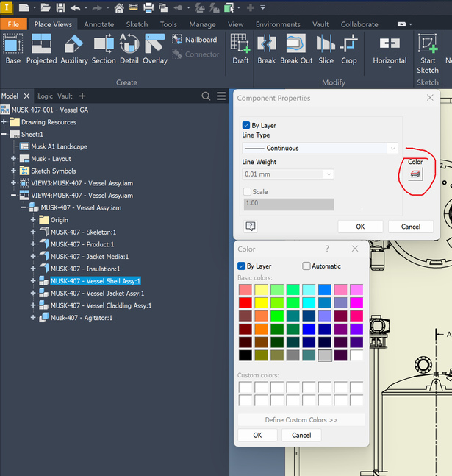Open the Vault browser tab
Screen dimensions: 452x476
point(65,96)
